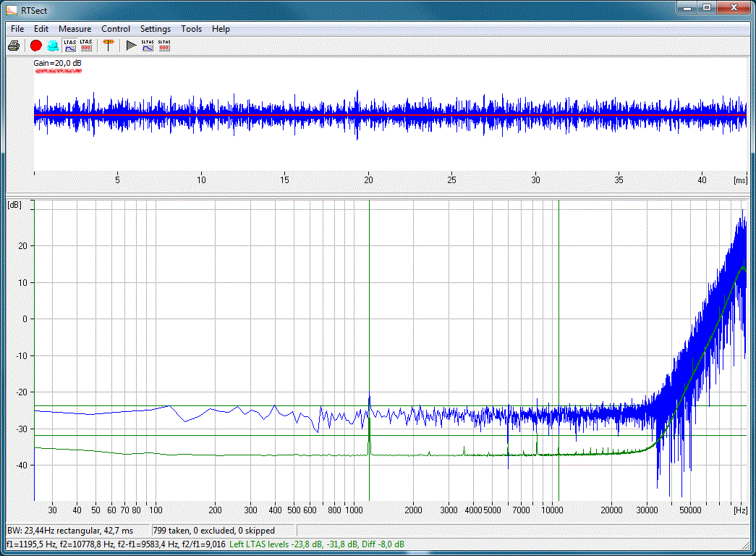Click the Print icon in toolbar

[x=14, y=46]
